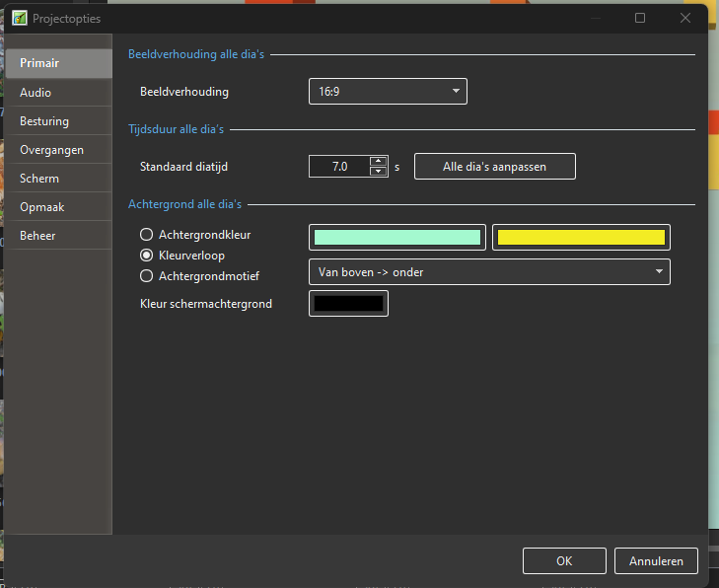Open the yellow gradient color swatch

[581, 237]
